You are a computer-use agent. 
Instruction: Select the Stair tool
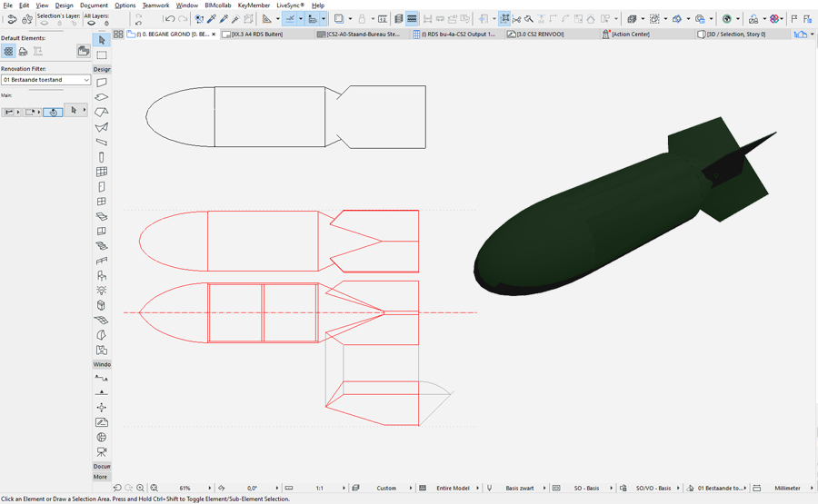(102, 245)
